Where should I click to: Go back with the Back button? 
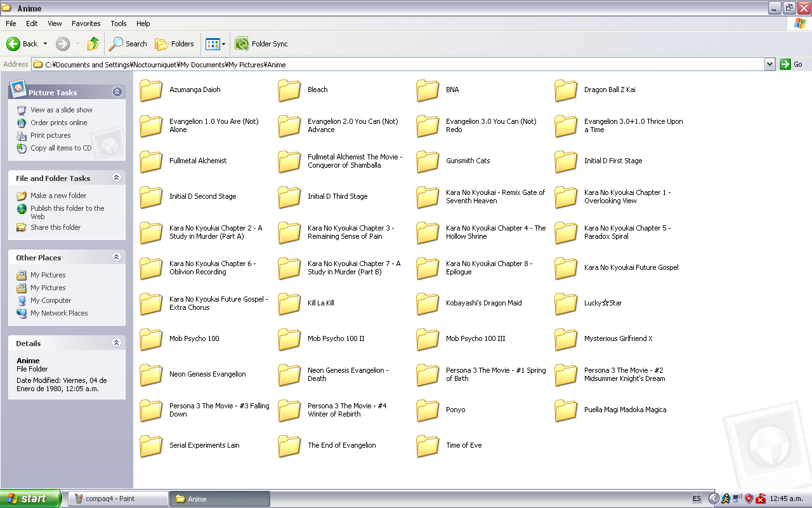(22, 44)
